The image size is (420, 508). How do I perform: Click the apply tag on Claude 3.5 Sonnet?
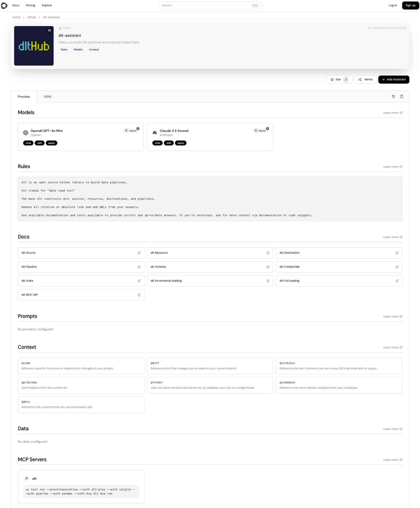tap(181, 143)
